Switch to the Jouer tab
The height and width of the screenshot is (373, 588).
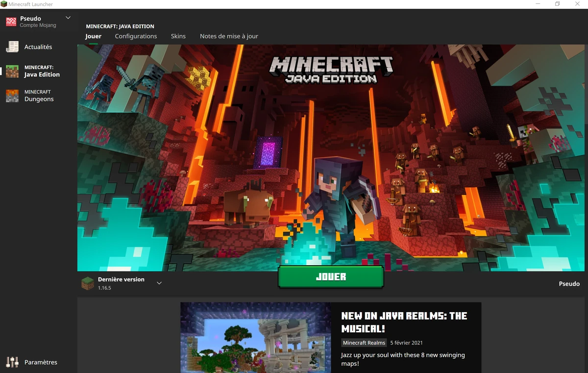pyautogui.click(x=93, y=36)
